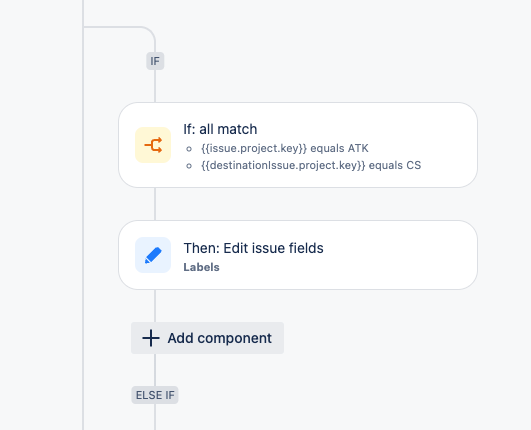Screen dimensions: 531x430
Task: Select the destinationIssue.project.key equals CS condition
Action: 311,165
